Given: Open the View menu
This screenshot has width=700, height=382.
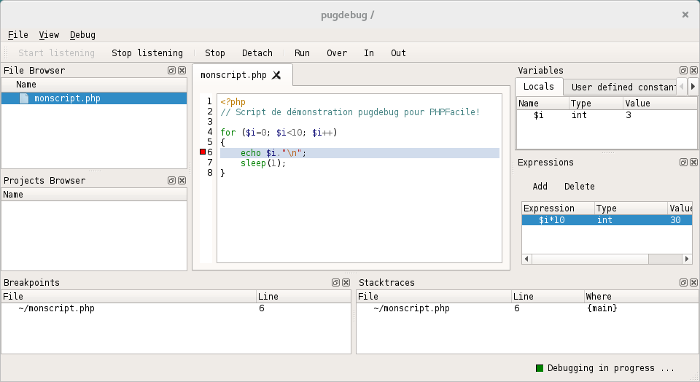Looking at the screenshot, I should [x=49, y=35].
